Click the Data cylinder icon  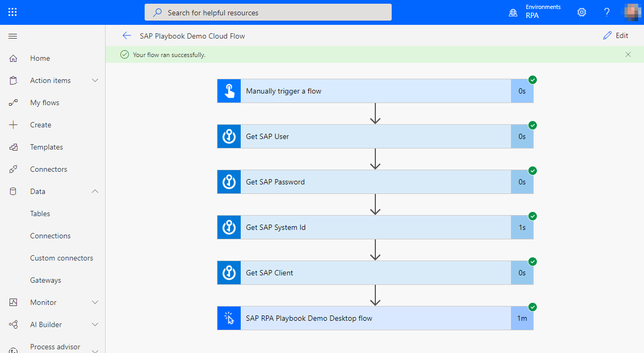coord(14,191)
